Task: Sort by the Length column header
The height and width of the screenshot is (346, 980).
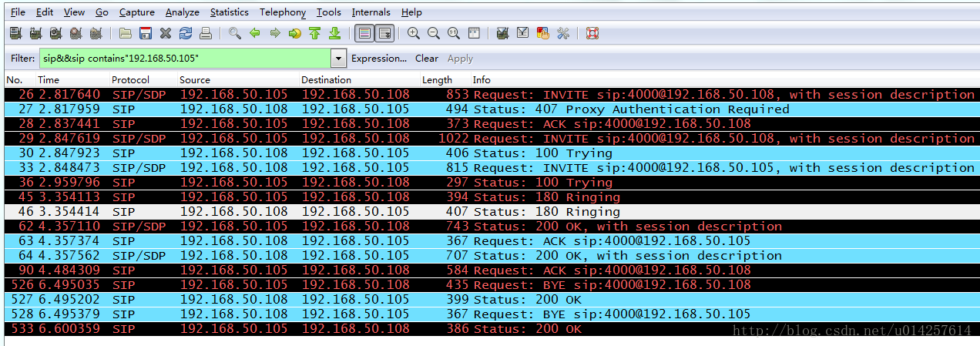Action: click(x=445, y=80)
